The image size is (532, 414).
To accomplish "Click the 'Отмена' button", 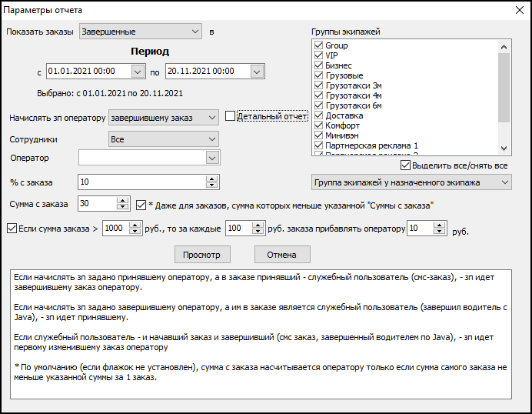I will (x=281, y=255).
